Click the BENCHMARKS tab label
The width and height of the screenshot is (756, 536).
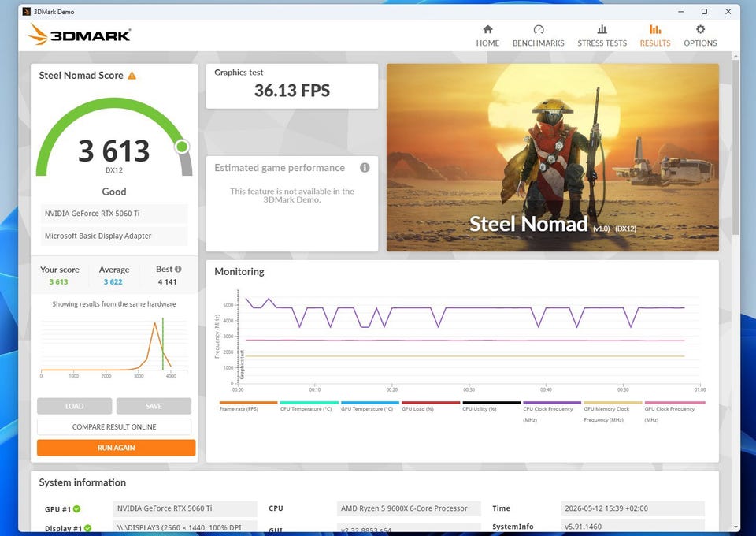click(538, 43)
